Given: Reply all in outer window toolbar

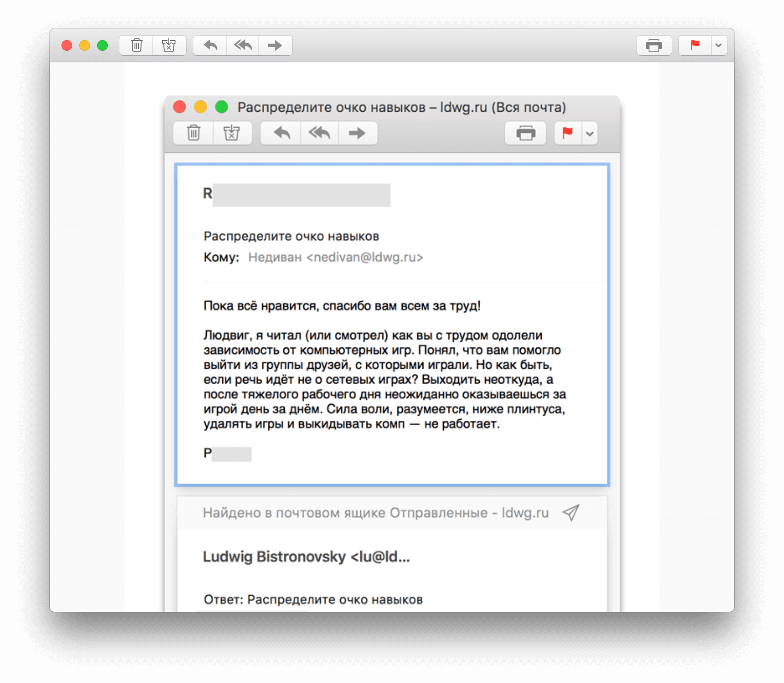Looking at the screenshot, I should [x=243, y=45].
